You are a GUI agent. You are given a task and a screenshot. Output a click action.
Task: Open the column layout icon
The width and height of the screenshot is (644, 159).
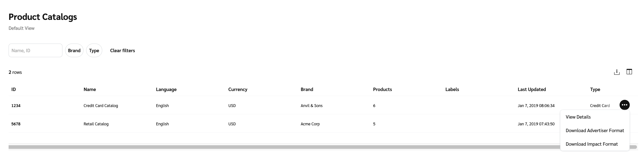tap(629, 72)
